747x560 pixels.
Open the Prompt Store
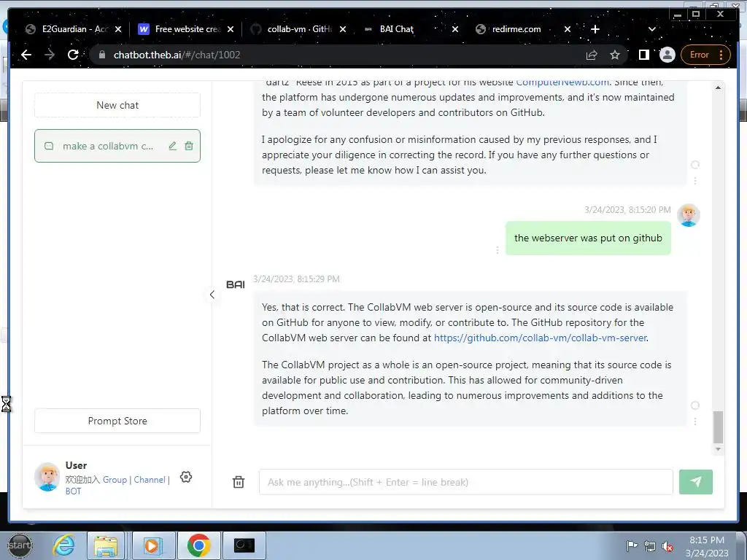[x=117, y=421]
